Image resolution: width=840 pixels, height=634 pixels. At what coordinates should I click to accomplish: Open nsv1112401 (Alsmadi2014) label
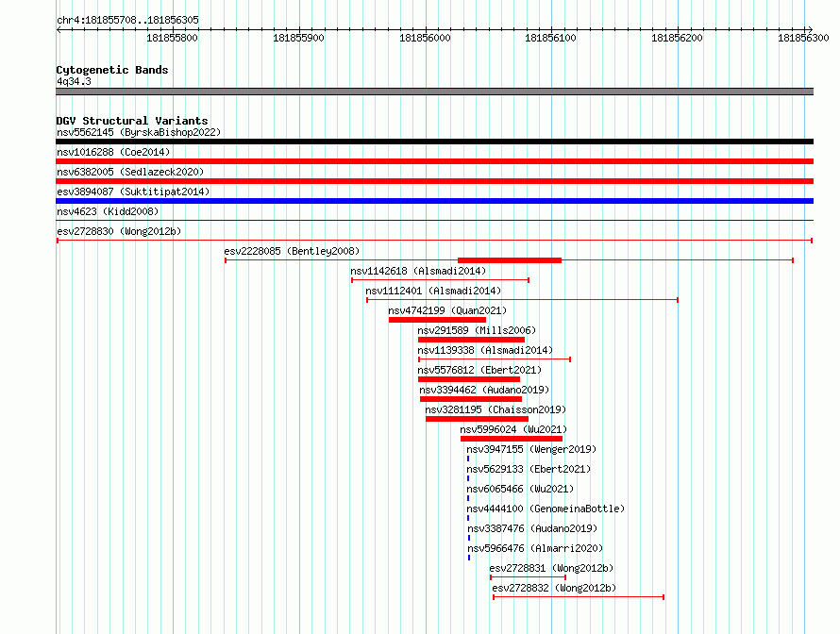coord(433,291)
